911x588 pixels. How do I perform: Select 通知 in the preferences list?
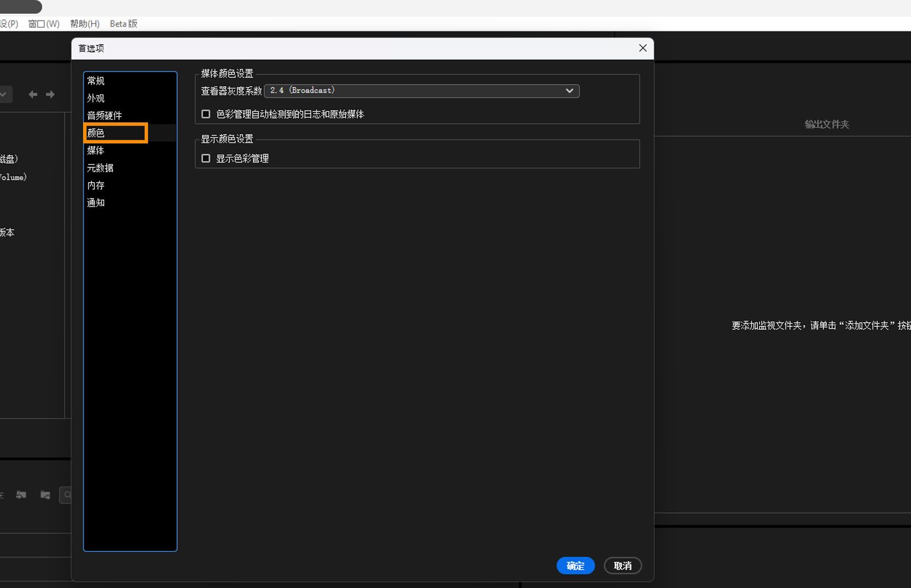coord(130,203)
